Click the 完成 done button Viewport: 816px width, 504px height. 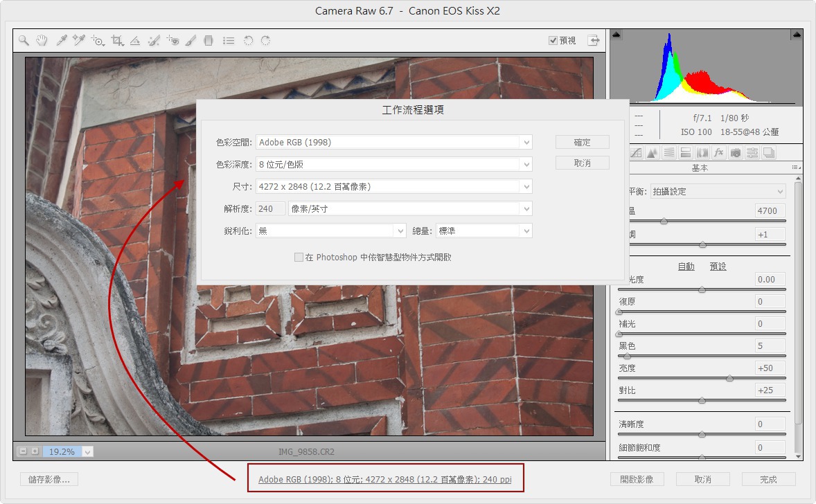(769, 479)
